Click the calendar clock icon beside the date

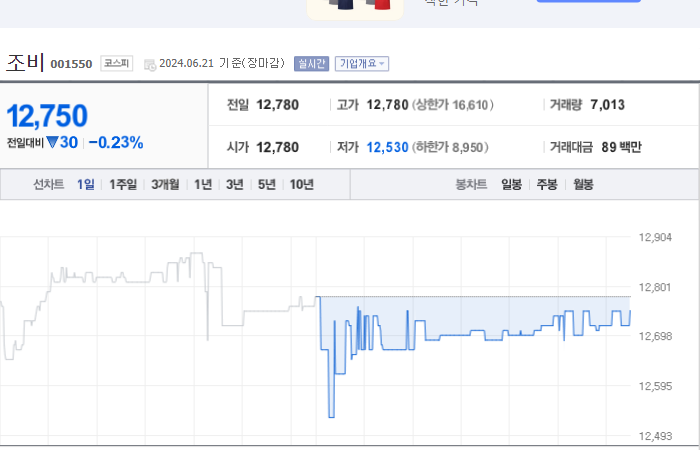coord(150,65)
